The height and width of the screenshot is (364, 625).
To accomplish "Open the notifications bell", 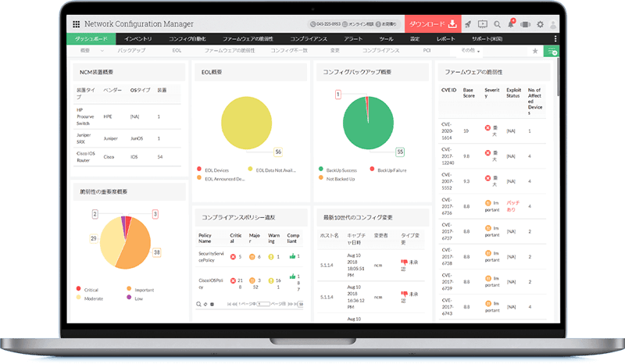I will coord(511,24).
